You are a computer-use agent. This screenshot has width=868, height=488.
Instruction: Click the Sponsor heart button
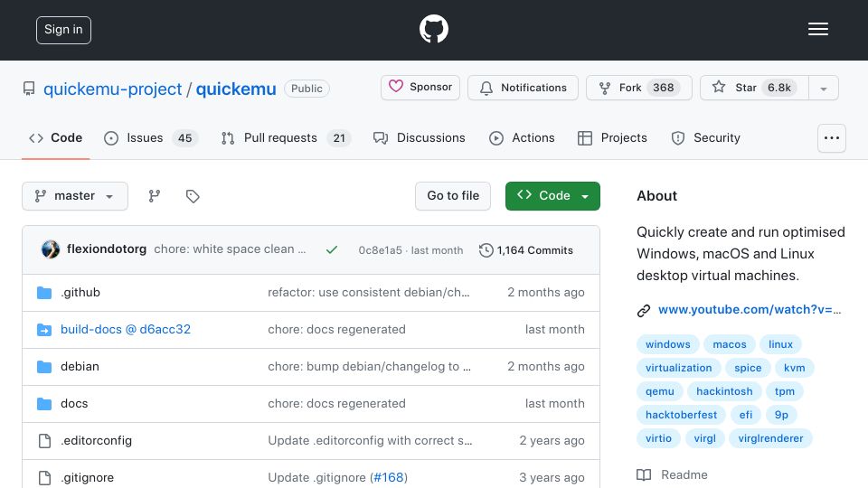420,88
